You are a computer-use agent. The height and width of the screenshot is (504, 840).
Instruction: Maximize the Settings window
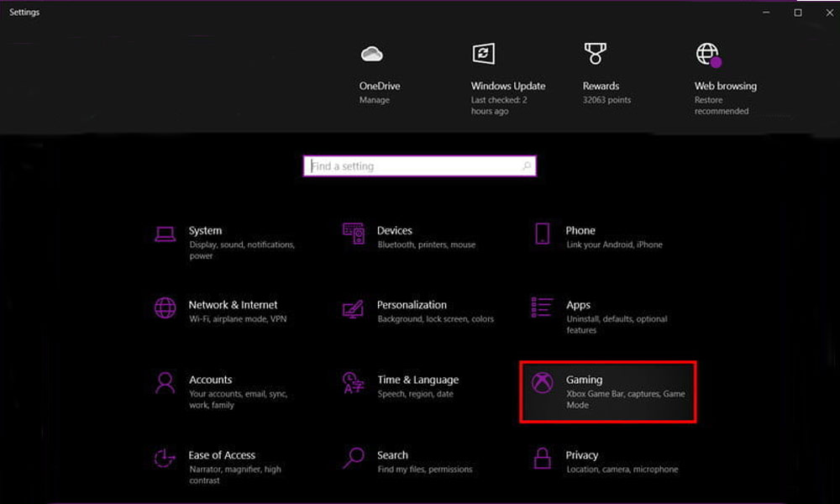point(798,13)
